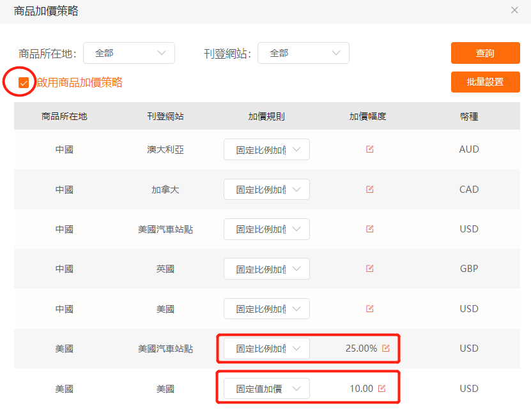Viewport: 531px width, 420px height.
Task: Edit markup amount for China–Australia row
Action: pyautogui.click(x=369, y=149)
